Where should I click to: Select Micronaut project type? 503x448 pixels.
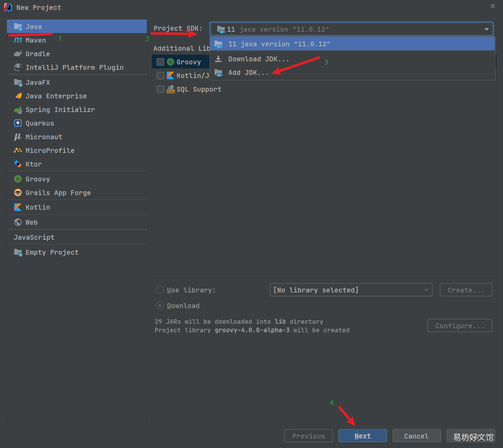pos(77,137)
